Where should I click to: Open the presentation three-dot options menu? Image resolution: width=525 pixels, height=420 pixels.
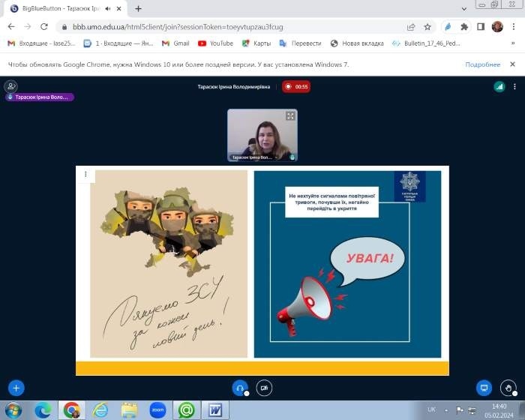coord(85,175)
